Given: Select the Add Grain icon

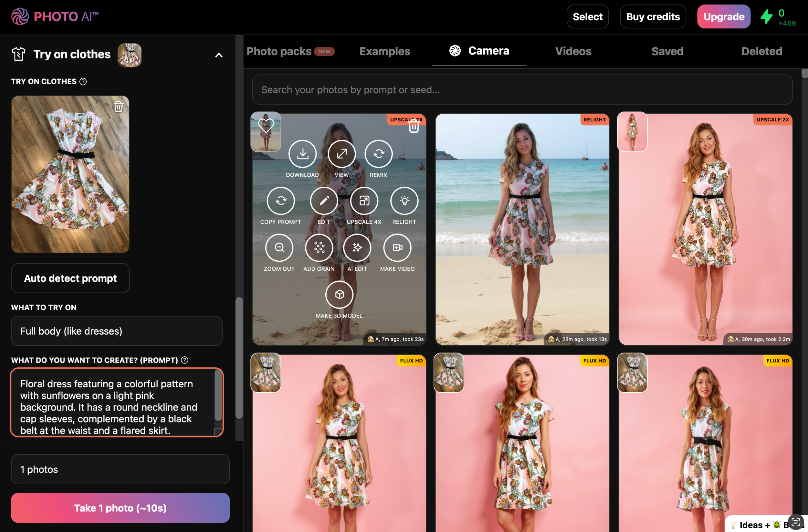Looking at the screenshot, I should (319, 248).
